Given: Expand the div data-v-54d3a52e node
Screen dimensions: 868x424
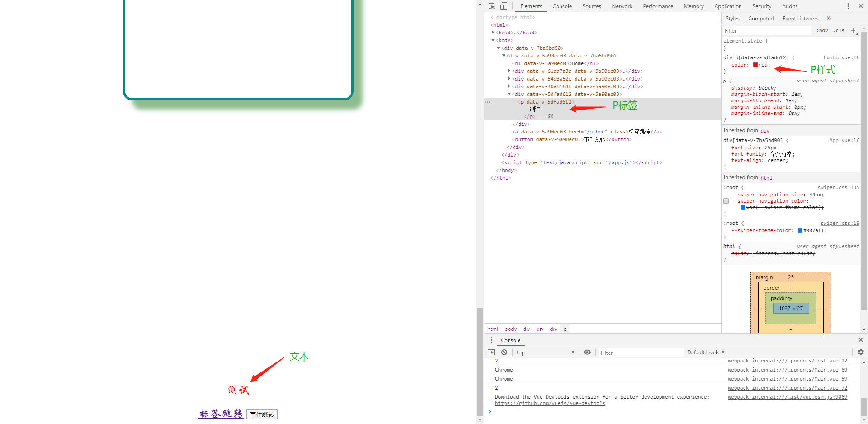Looking at the screenshot, I should (509, 79).
